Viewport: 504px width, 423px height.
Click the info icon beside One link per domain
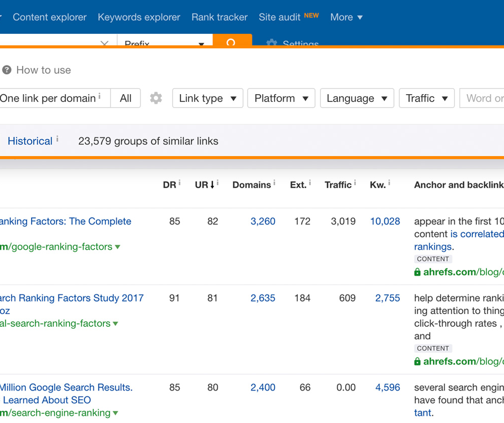pos(100,96)
